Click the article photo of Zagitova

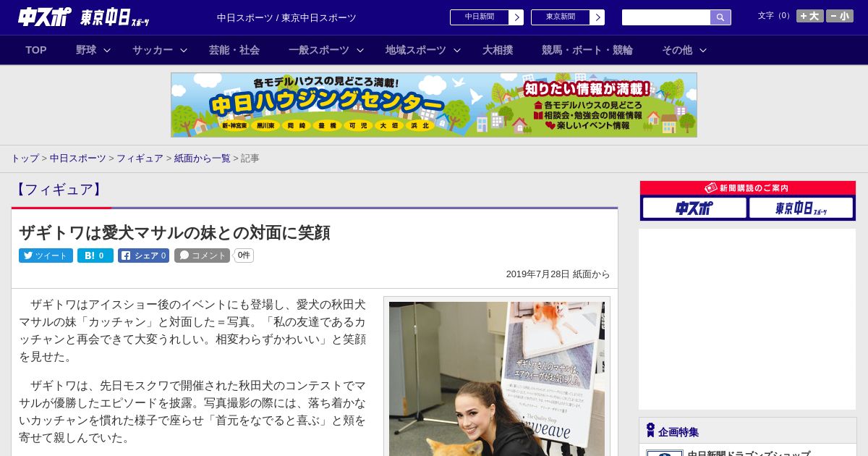[497, 379]
